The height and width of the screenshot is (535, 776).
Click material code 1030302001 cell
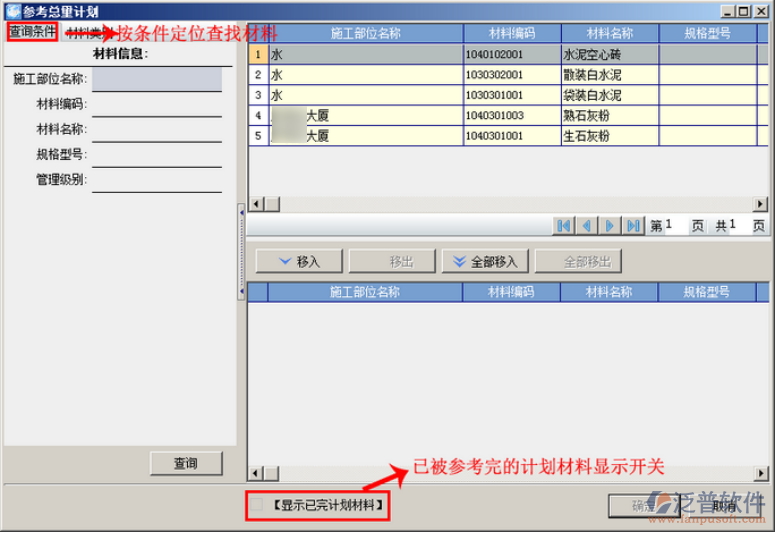512,75
